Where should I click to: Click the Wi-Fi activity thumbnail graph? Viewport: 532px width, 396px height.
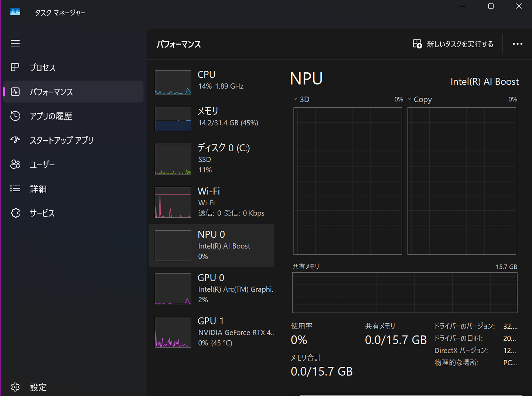[173, 202]
